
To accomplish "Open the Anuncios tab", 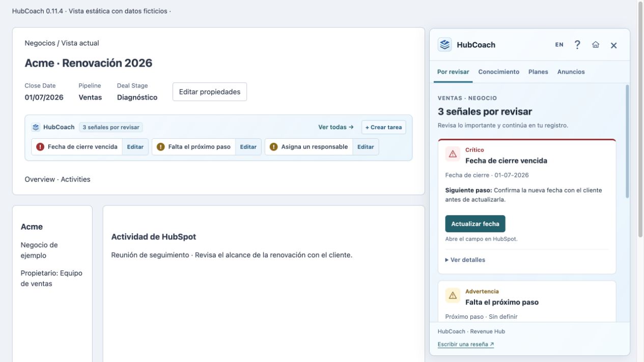I will (571, 72).
